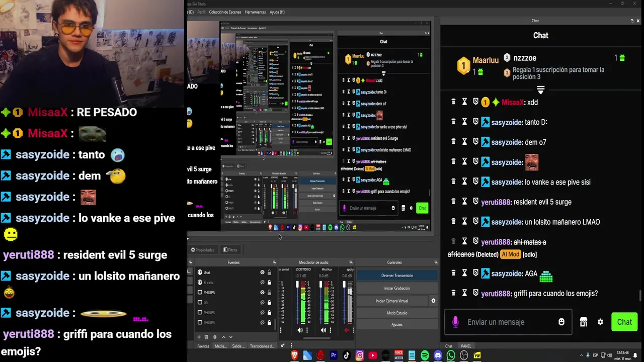Hide the 'chat' source with its eye icon
Image resolution: width=644 pixels, height=362 pixels.
[262, 272]
